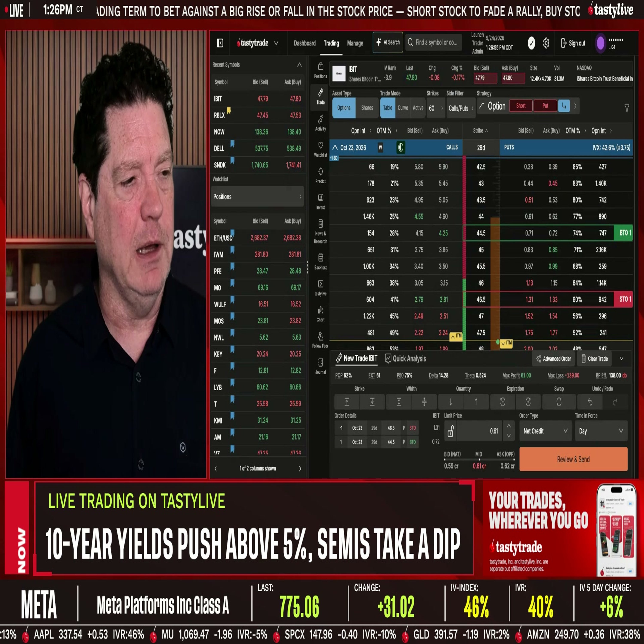Open the Predict sidebar icon

point(320,175)
